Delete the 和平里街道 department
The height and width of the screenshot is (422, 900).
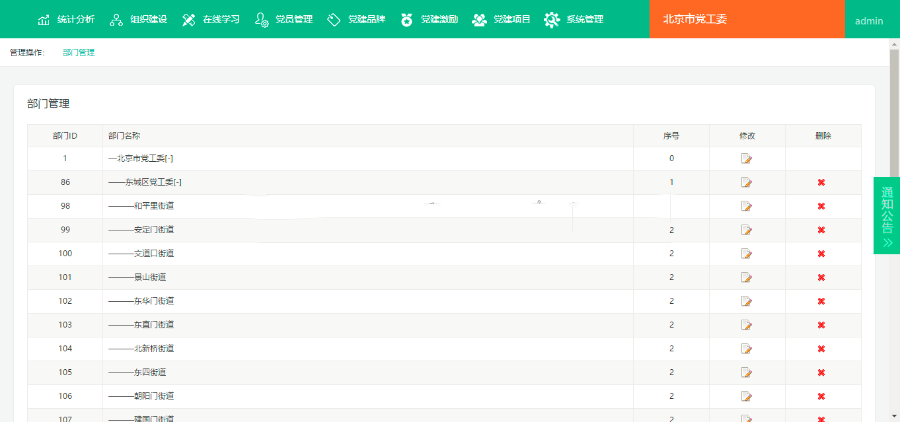point(821,206)
